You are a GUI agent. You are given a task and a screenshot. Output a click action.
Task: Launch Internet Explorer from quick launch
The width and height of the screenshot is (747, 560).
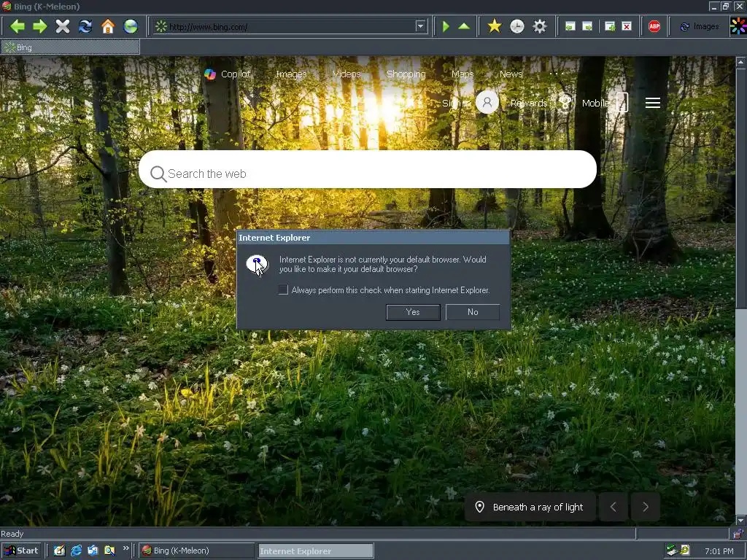[76, 551]
